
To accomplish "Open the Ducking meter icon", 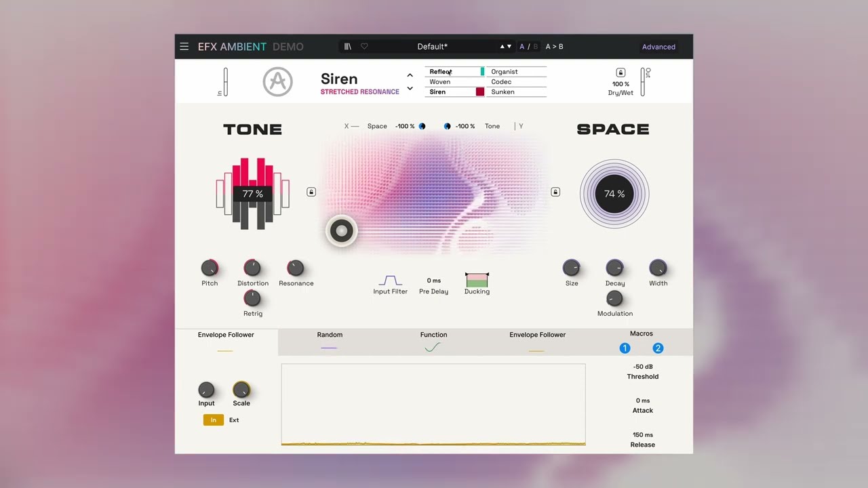I will click(477, 279).
